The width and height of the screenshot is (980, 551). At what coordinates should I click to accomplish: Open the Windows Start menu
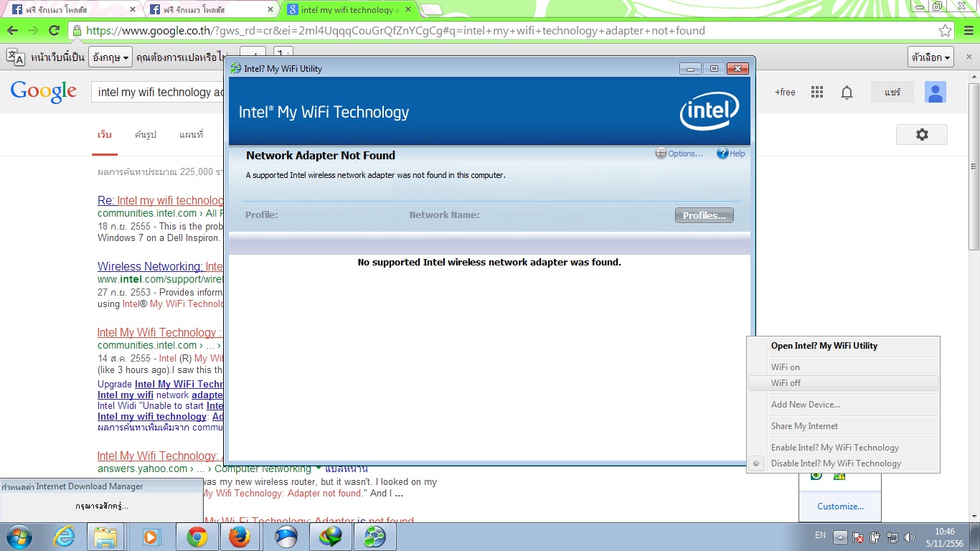tap(19, 537)
